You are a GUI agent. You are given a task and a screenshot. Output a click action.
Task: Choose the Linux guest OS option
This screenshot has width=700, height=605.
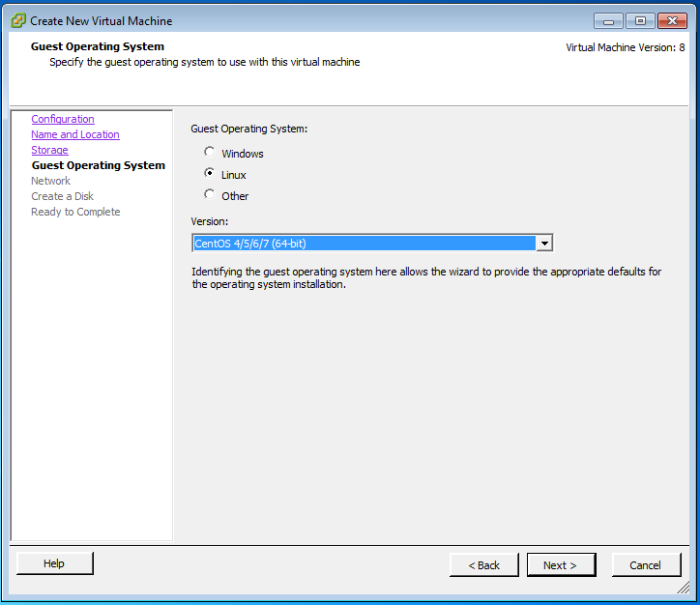pos(210,173)
